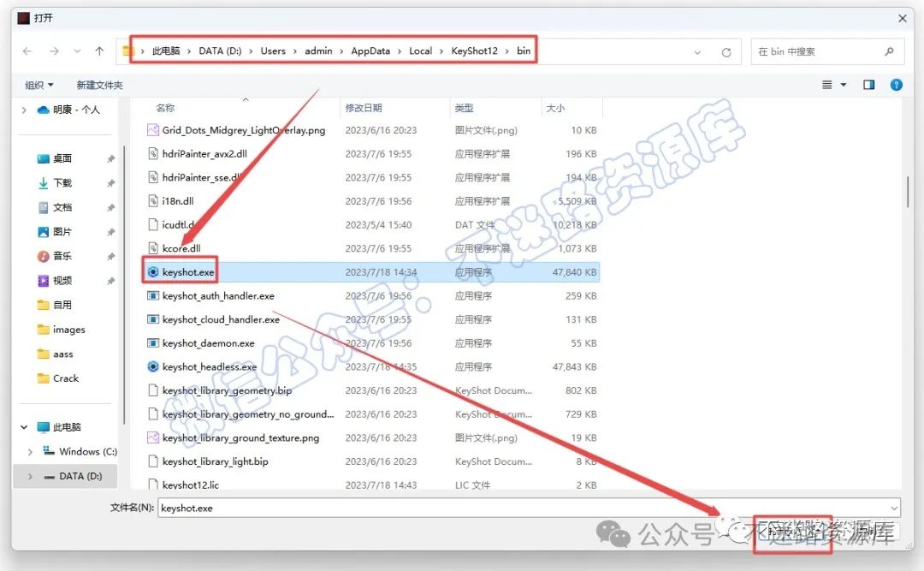Select Grid_Dots_Midgrey_LightOverlay.png image icon
The image size is (924, 571).
pyautogui.click(x=152, y=130)
